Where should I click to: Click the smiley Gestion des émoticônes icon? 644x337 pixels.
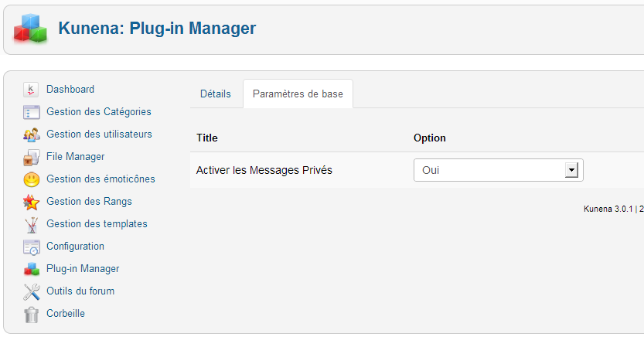point(31,179)
